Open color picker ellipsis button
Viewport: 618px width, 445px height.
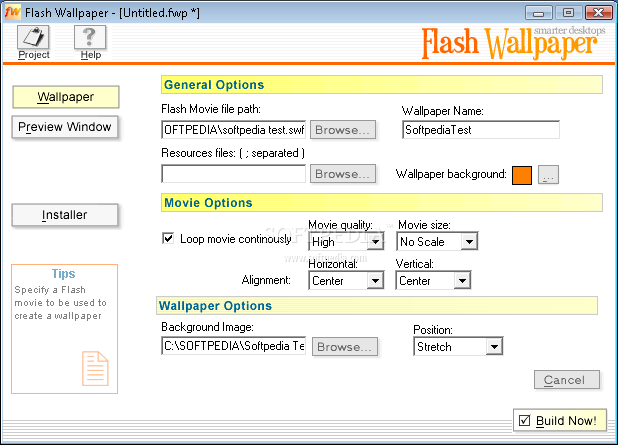pos(548,175)
